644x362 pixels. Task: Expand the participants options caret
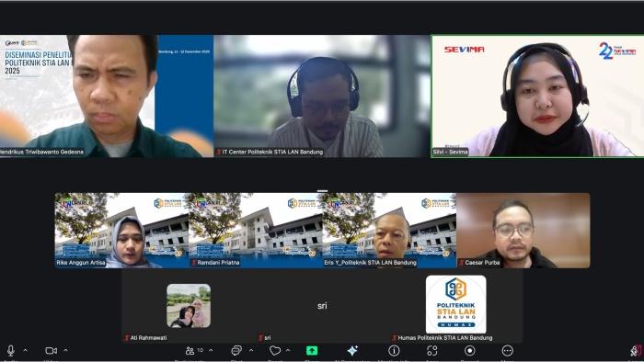tap(211, 351)
